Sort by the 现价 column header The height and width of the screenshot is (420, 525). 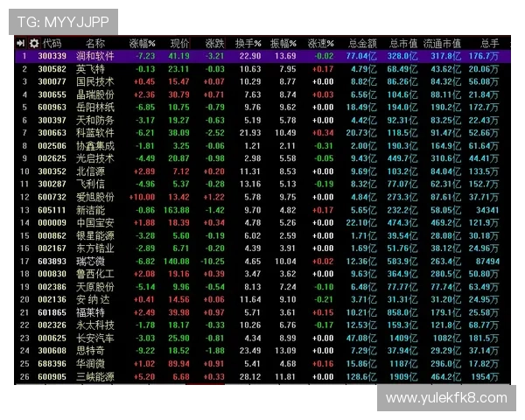pyautogui.click(x=179, y=43)
